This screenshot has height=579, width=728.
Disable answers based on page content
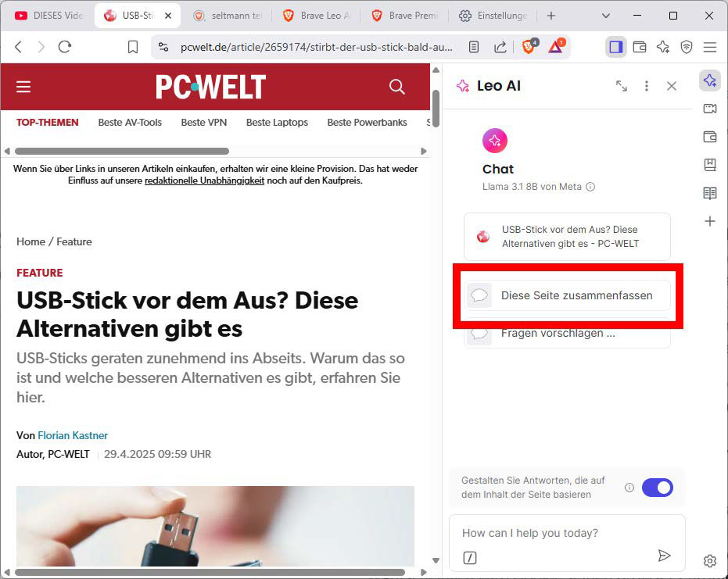click(658, 488)
